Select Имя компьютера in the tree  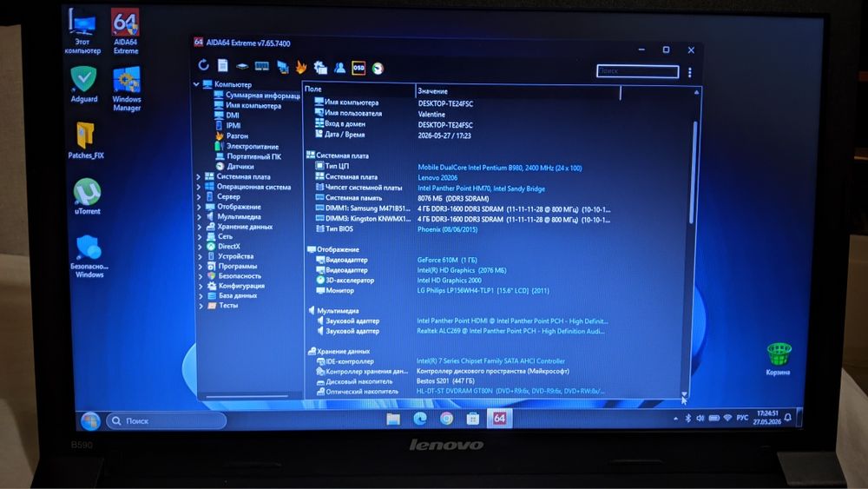(253, 105)
